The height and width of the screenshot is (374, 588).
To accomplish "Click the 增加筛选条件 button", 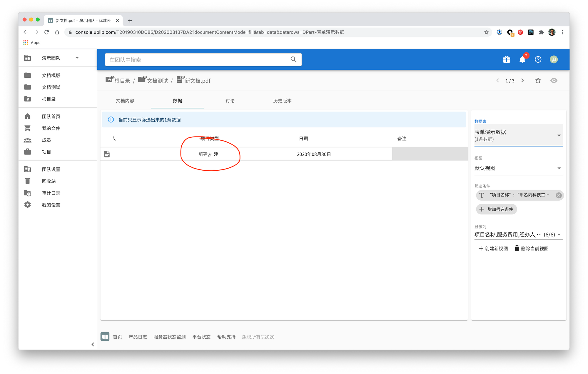I will tap(496, 209).
